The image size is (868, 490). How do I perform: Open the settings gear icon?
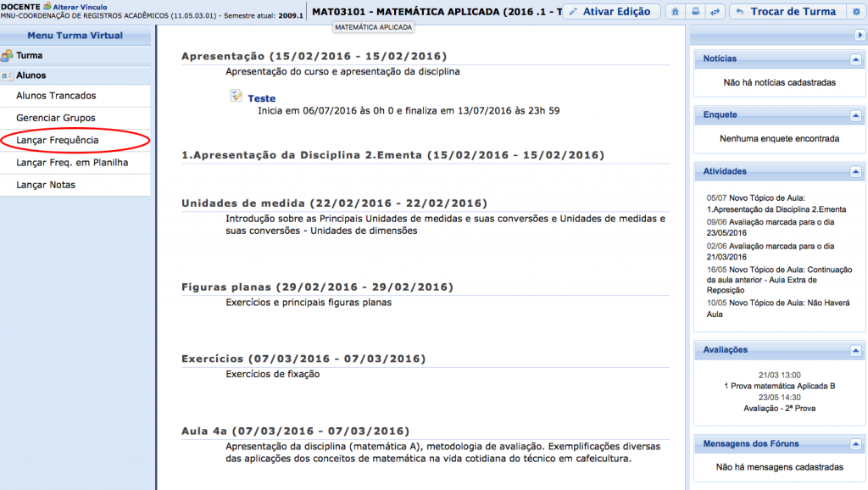click(x=855, y=12)
